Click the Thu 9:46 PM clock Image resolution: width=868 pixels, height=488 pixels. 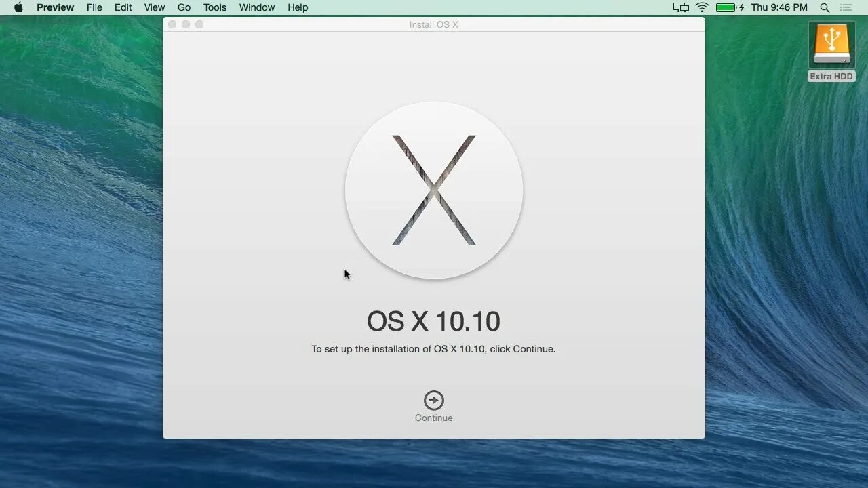[779, 7]
